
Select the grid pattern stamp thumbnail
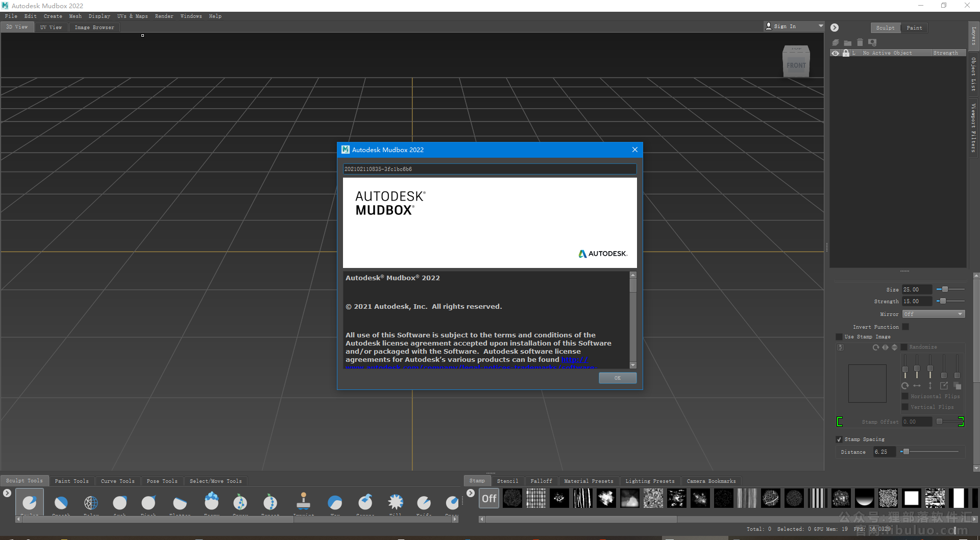pos(536,498)
